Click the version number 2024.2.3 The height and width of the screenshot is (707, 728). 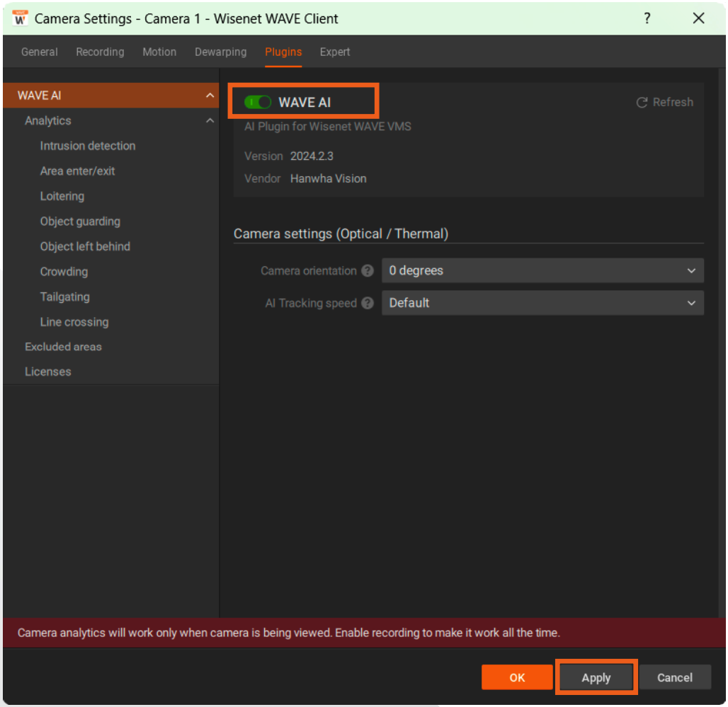312,156
